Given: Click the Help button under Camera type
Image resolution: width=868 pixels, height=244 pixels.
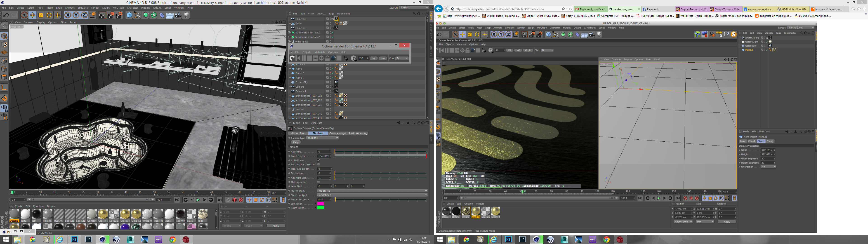Looking at the screenshot, I should click(x=295, y=142).
